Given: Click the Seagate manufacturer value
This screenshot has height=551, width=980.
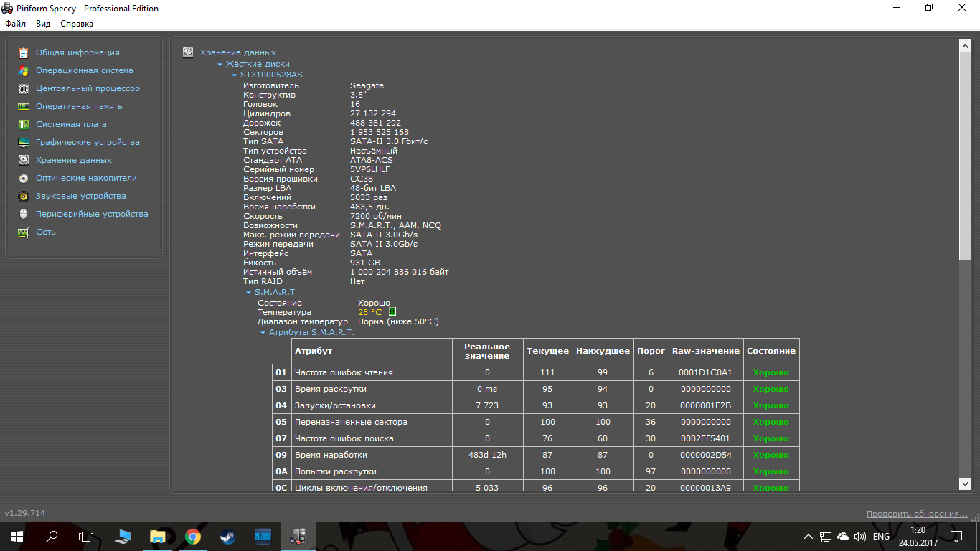Looking at the screenshot, I should tap(367, 85).
